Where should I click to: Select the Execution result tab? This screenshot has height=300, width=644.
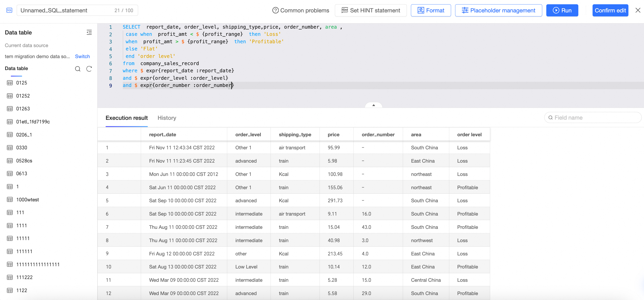(x=127, y=118)
